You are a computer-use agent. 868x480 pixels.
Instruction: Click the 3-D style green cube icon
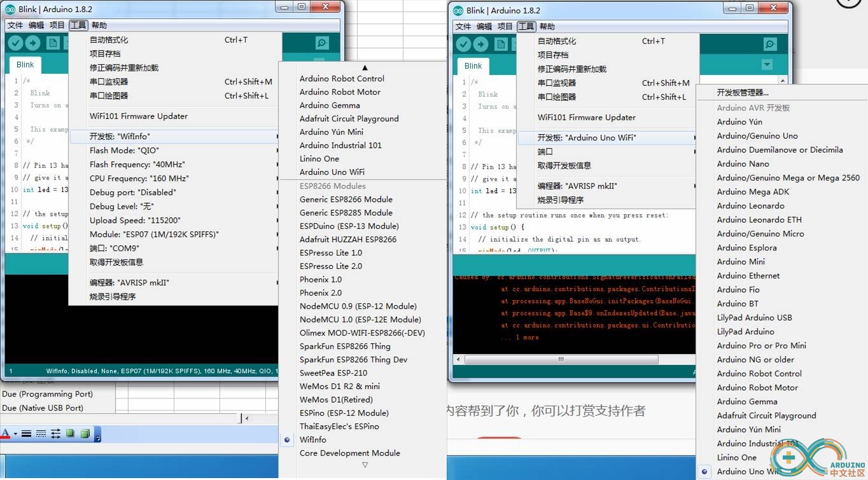[85, 434]
